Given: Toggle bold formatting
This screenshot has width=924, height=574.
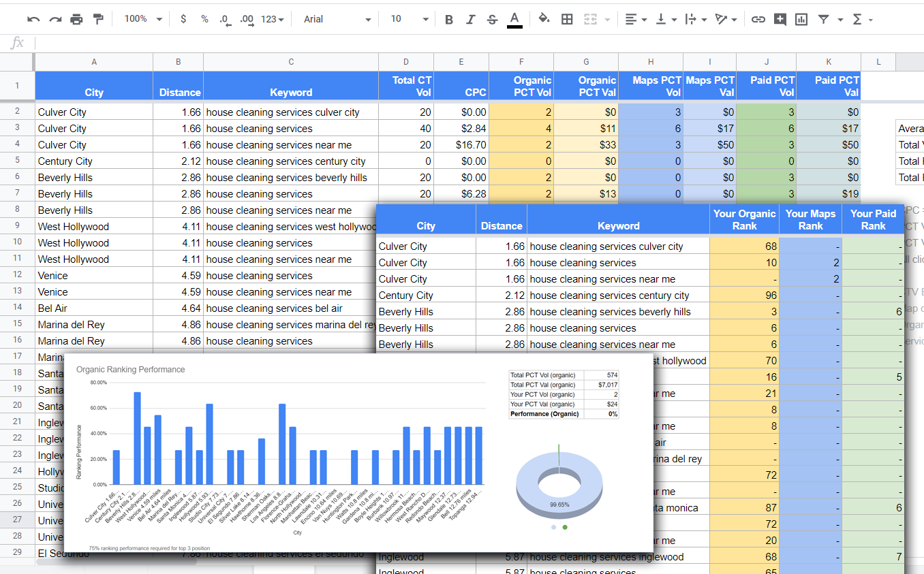Looking at the screenshot, I should coord(448,19).
